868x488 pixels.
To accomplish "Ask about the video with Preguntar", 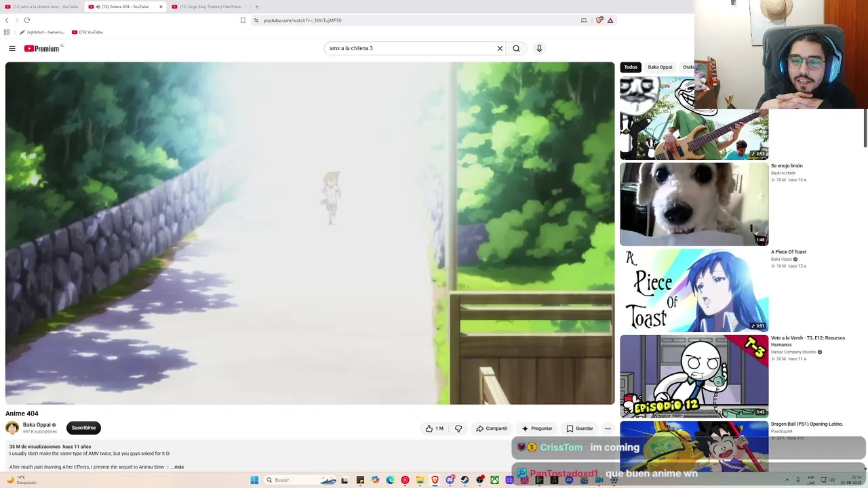I will coord(537,428).
